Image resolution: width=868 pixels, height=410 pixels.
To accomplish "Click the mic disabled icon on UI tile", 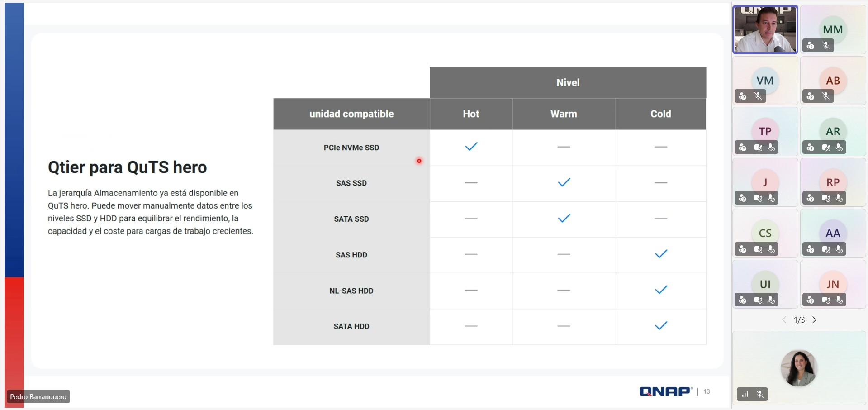I will (771, 300).
